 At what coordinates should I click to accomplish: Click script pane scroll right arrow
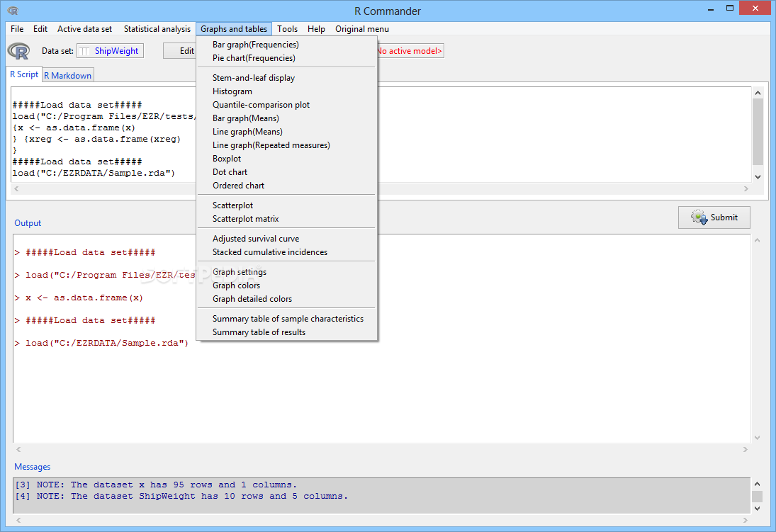(746, 188)
